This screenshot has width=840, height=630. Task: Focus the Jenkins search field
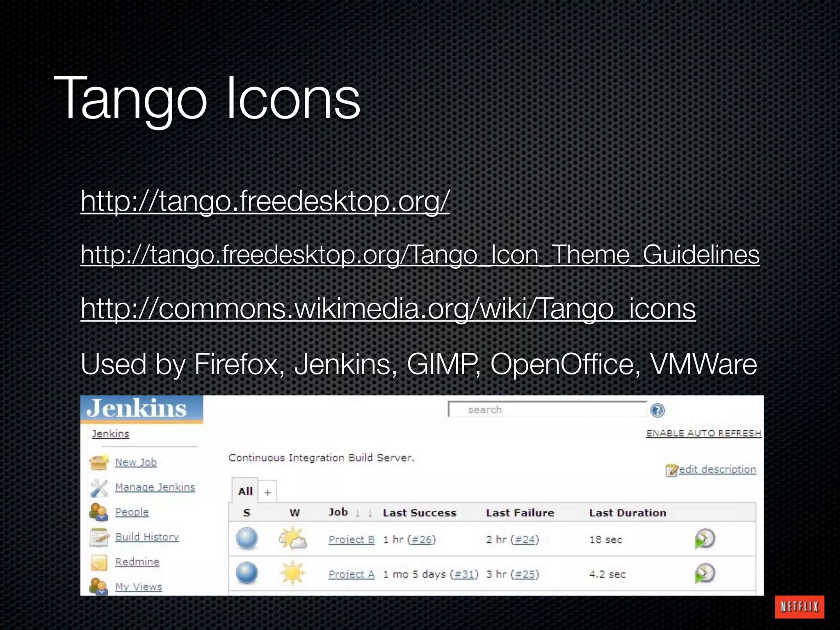coord(548,409)
